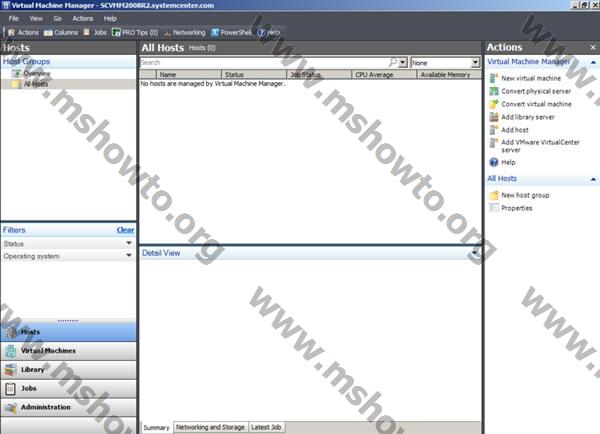Open the search options dropdown arrow

(403, 62)
